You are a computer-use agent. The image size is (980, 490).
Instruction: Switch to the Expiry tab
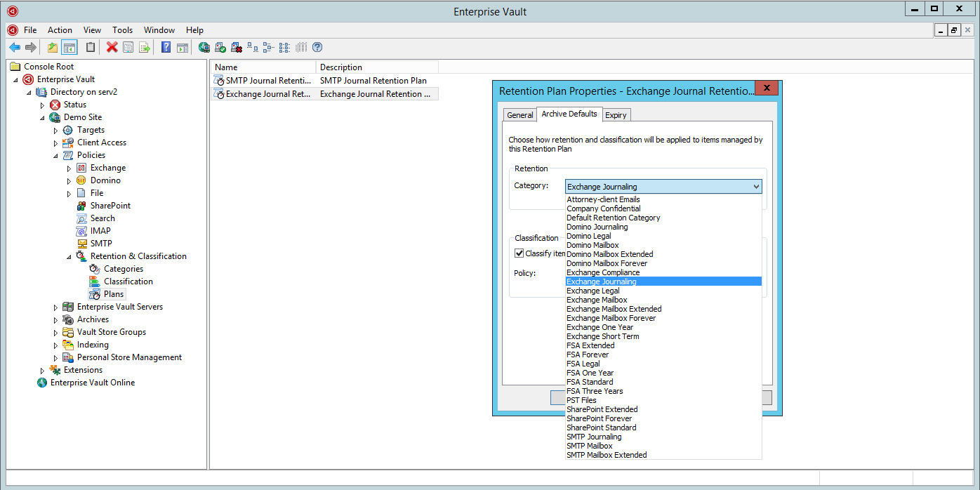coord(616,115)
